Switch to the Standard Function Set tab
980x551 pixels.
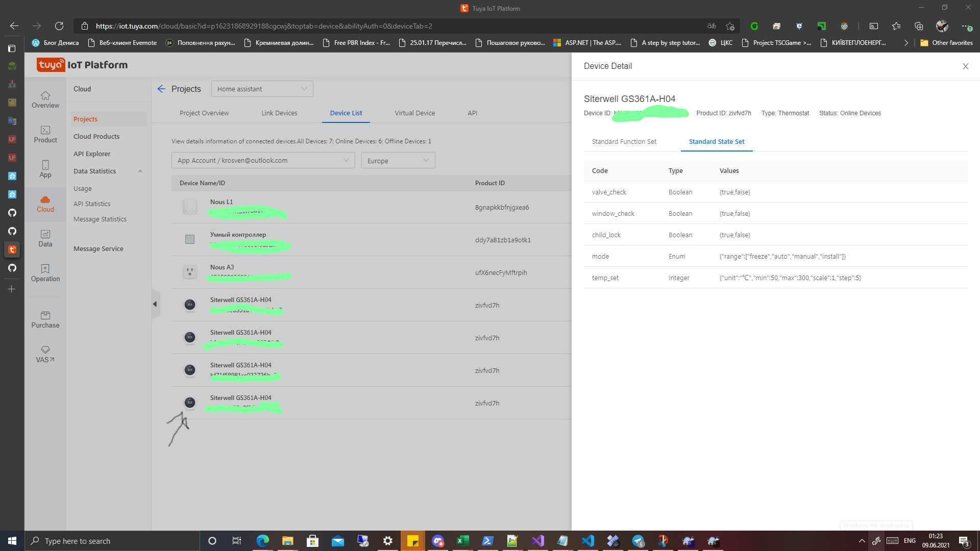[x=624, y=141]
